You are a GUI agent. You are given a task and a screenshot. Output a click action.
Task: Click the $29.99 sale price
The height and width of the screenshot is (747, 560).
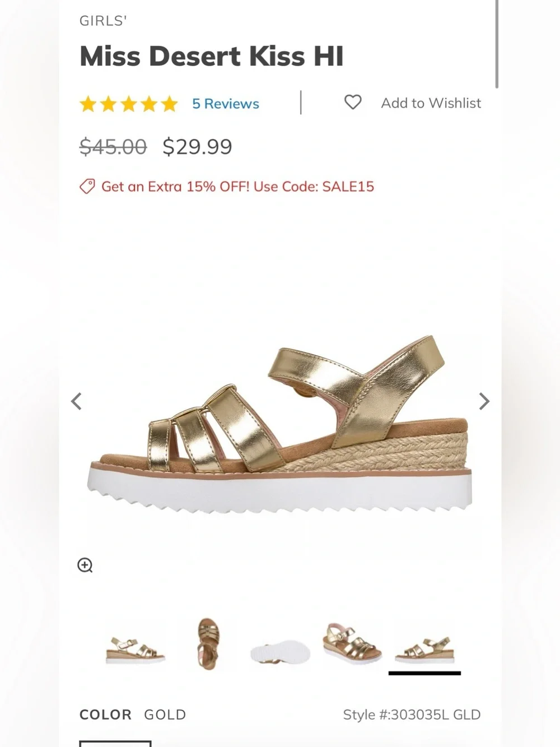[x=197, y=147]
